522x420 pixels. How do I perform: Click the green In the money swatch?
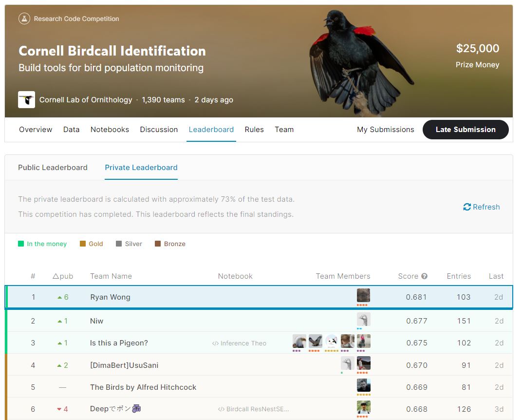(21, 244)
